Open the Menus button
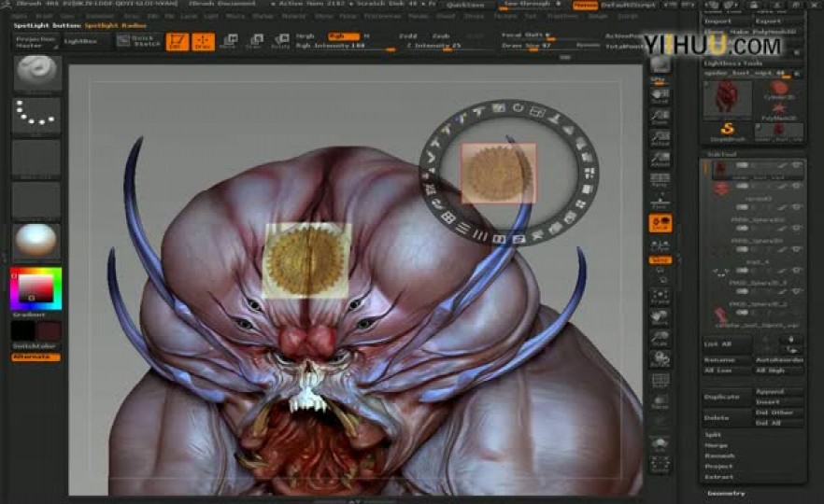The image size is (824, 504). coord(585,6)
